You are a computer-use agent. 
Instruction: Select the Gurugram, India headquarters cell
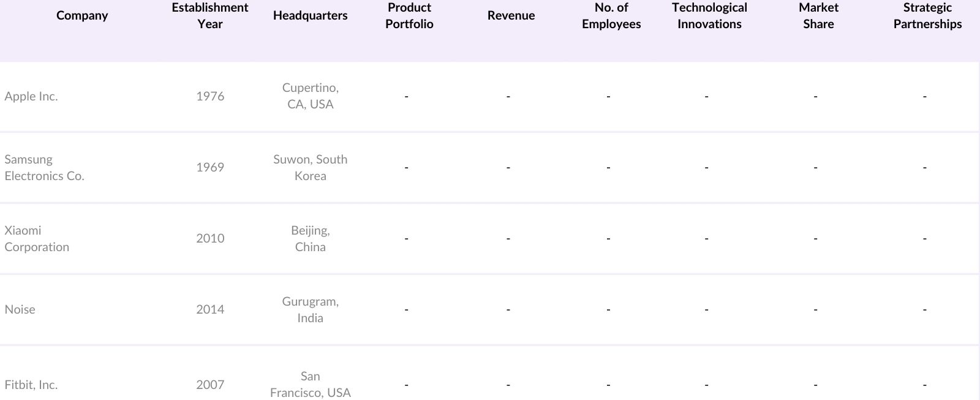click(310, 309)
